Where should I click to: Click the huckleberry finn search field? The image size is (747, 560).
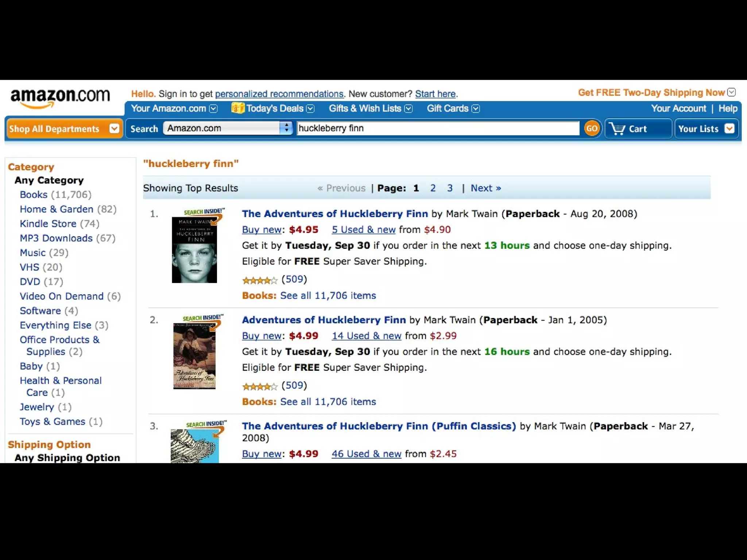(438, 128)
